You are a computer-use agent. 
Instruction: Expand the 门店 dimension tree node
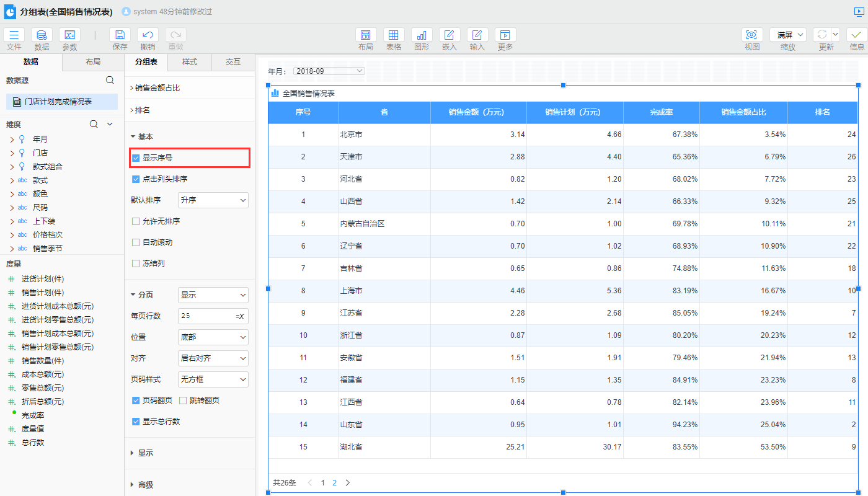coord(12,153)
